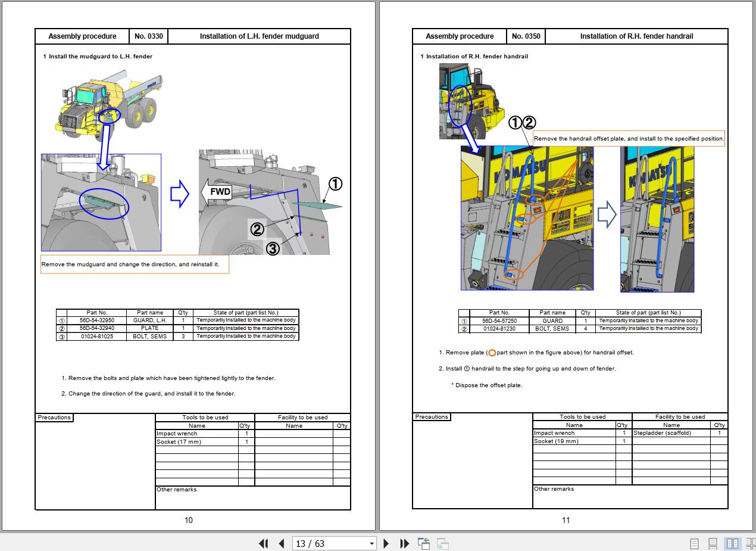
Task: Click page number 11 footer
Action: tap(566, 520)
